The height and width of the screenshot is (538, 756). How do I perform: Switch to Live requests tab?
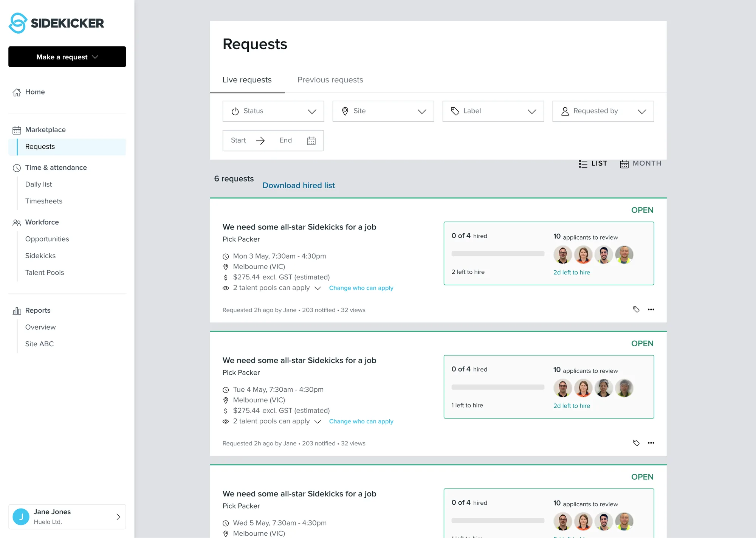(x=247, y=80)
